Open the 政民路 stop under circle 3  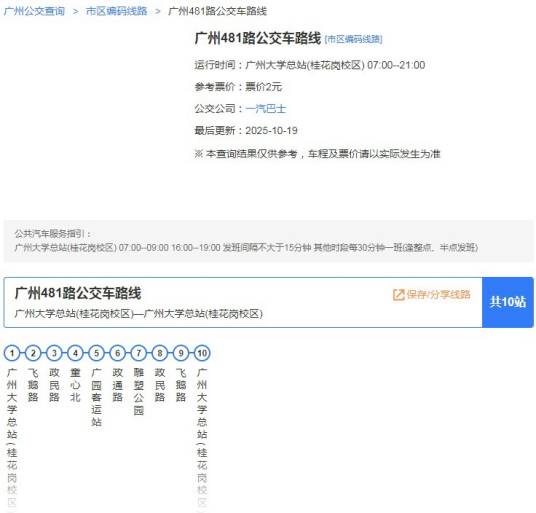click(x=54, y=385)
